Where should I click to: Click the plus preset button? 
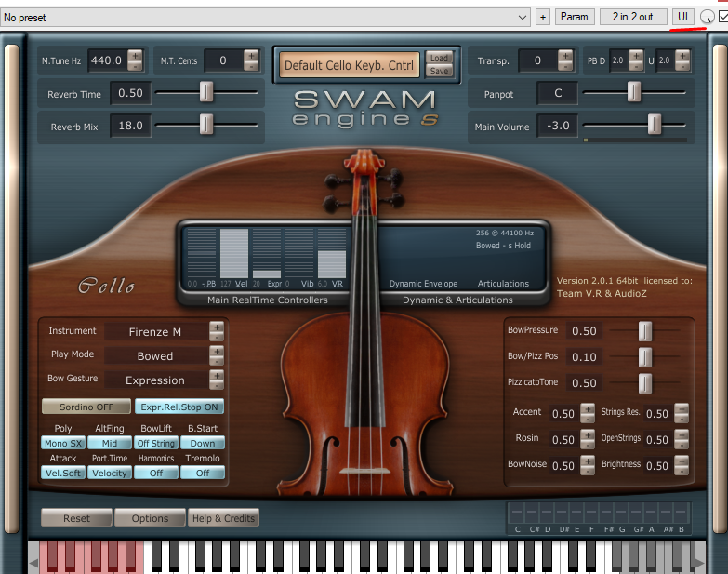[543, 17]
